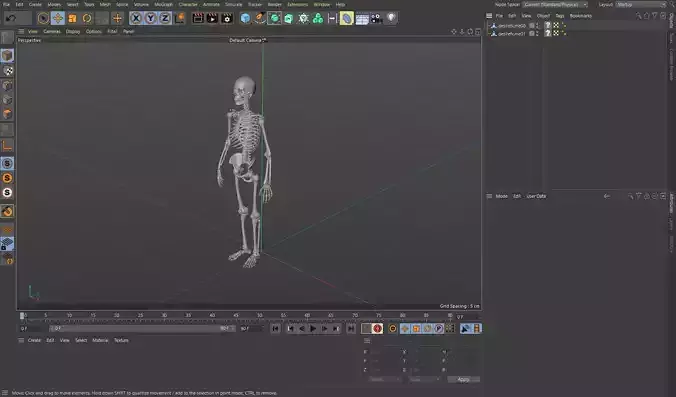This screenshot has width=676, height=397.
Task: Render the current view with clapperboard icon
Action: click(198, 18)
